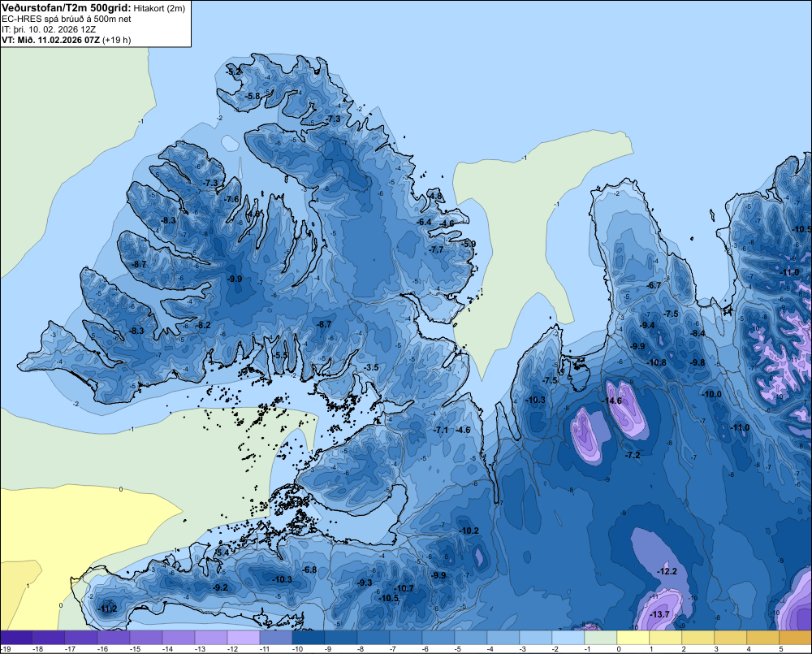Click the -7.2 temperature value
812x654 pixels.
633,455
